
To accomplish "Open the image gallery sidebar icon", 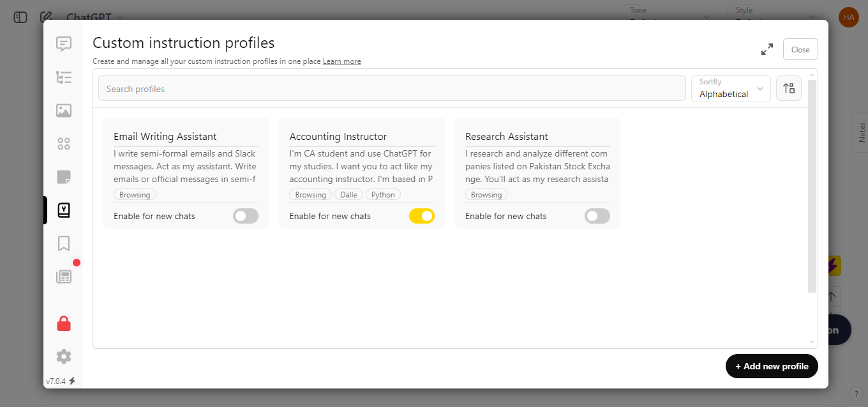I will tap(63, 111).
